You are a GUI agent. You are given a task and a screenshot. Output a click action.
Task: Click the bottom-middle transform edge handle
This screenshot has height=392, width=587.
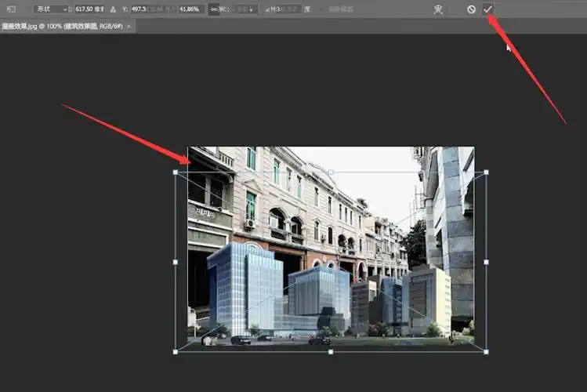click(x=331, y=352)
